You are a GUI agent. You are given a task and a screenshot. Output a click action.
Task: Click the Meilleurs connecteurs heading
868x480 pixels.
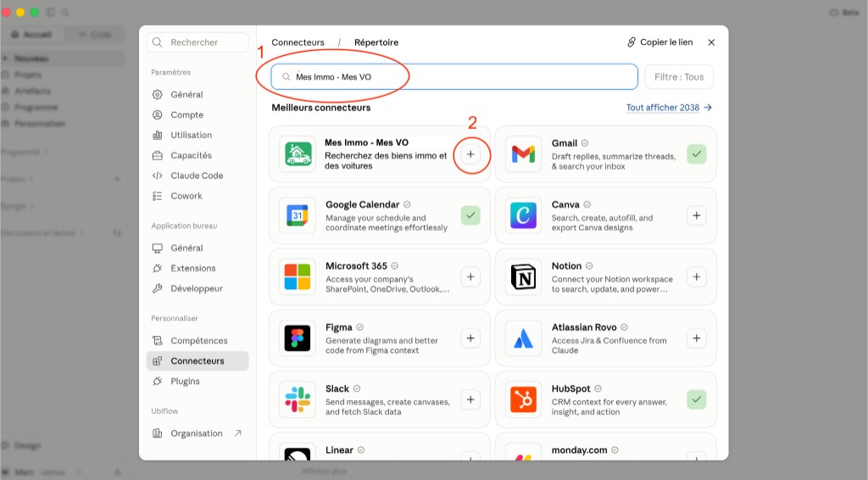pyautogui.click(x=321, y=108)
